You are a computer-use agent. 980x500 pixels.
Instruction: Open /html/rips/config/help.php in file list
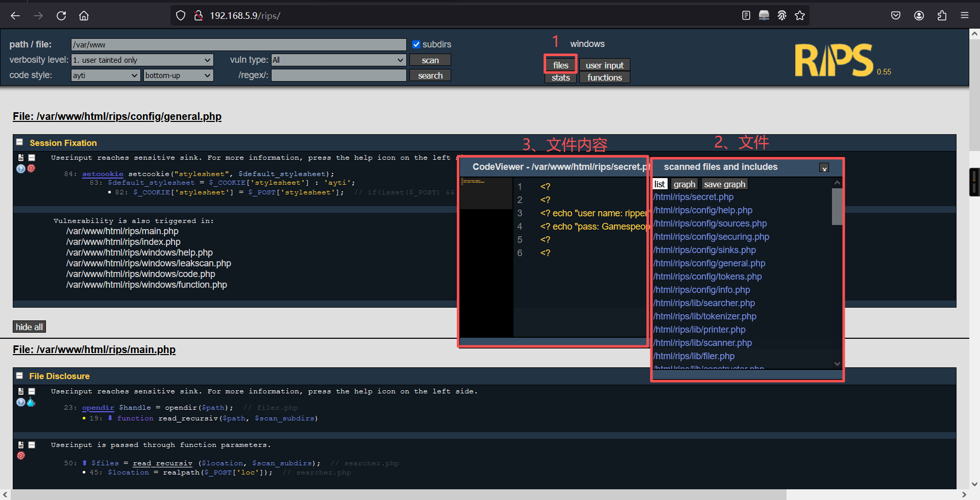pos(703,210)
